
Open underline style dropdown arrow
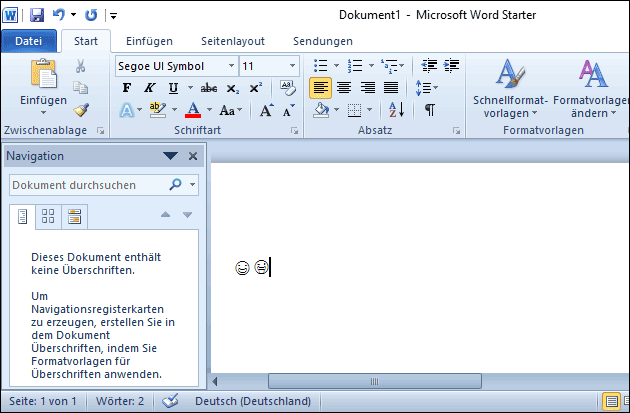pos(190,88)
